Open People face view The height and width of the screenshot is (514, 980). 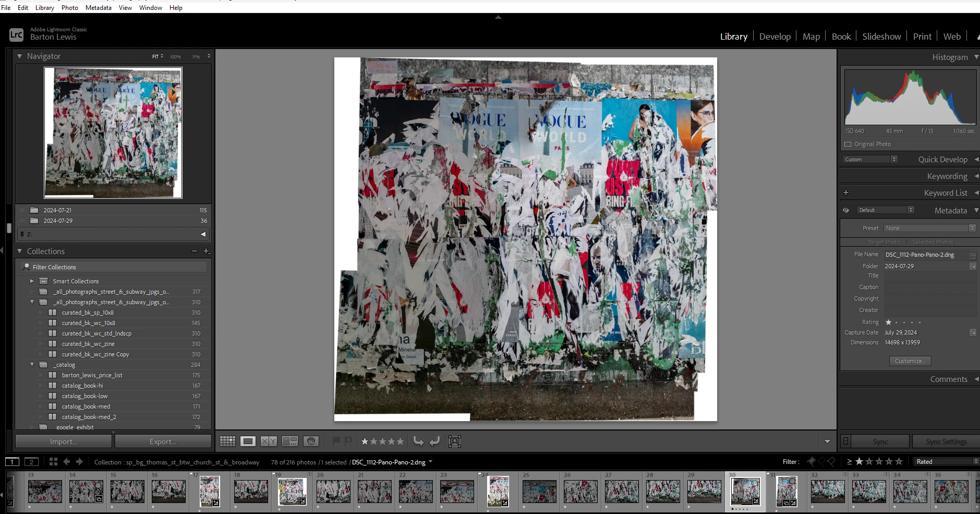[x=311, y=441]
